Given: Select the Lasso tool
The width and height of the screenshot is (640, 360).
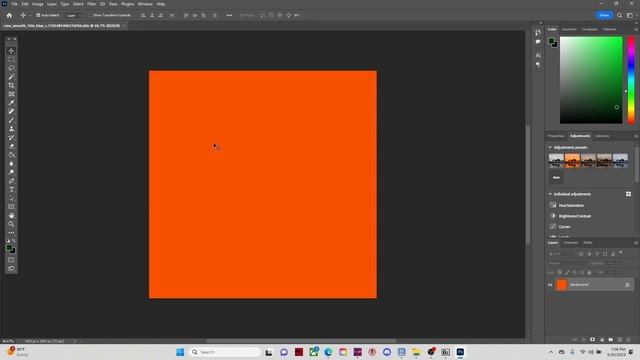Looking at the screenshot, I should (x=11, y=68).
